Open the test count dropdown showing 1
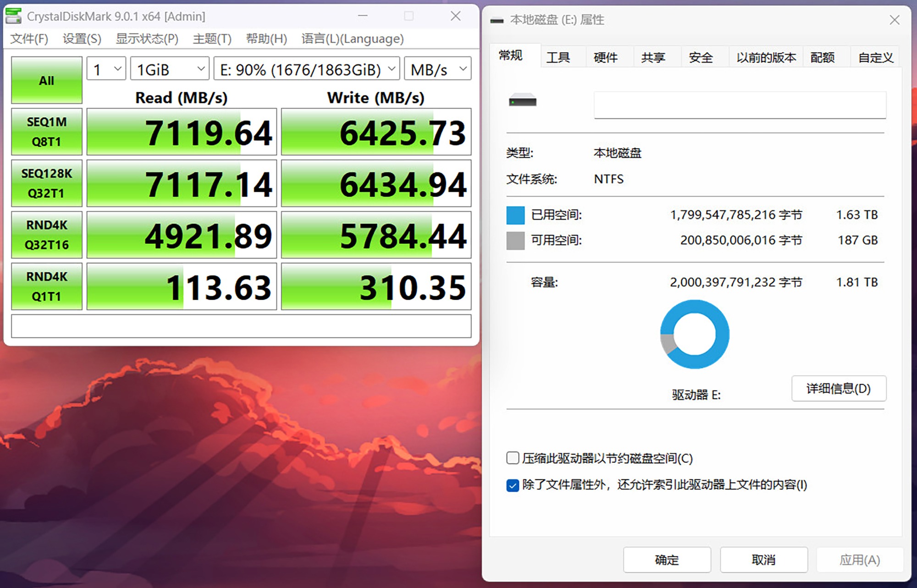The width and height of the screenshot is (917, 588). point(106,69)
